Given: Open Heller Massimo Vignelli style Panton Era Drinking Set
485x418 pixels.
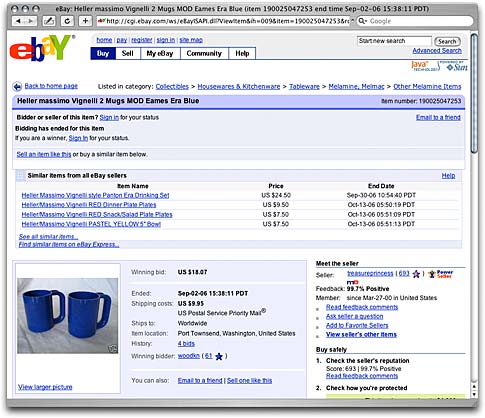Looking at the screenshot, I should click(x=95, y=195).
